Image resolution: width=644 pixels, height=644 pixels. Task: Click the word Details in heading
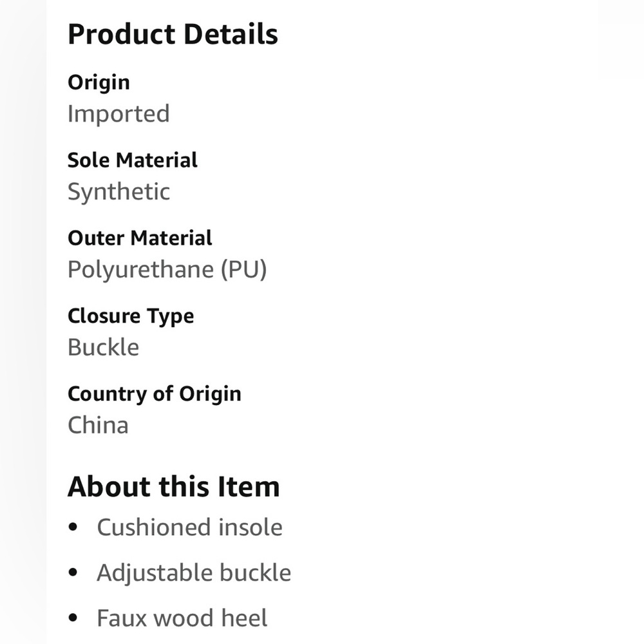(x=231, y=34)
